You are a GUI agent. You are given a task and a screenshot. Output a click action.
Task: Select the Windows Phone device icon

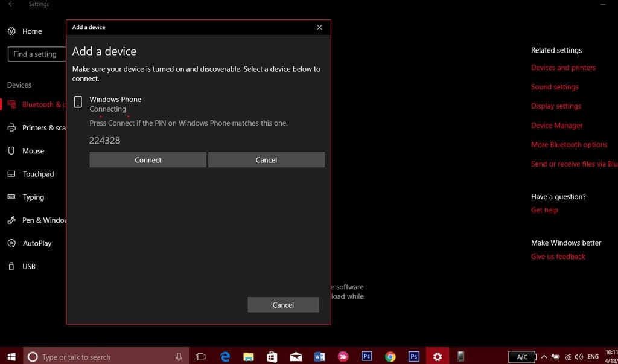click(x=78, y=102)
